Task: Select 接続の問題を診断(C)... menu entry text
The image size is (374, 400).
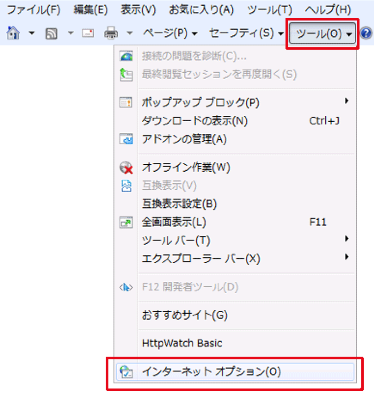Action: 194,56
